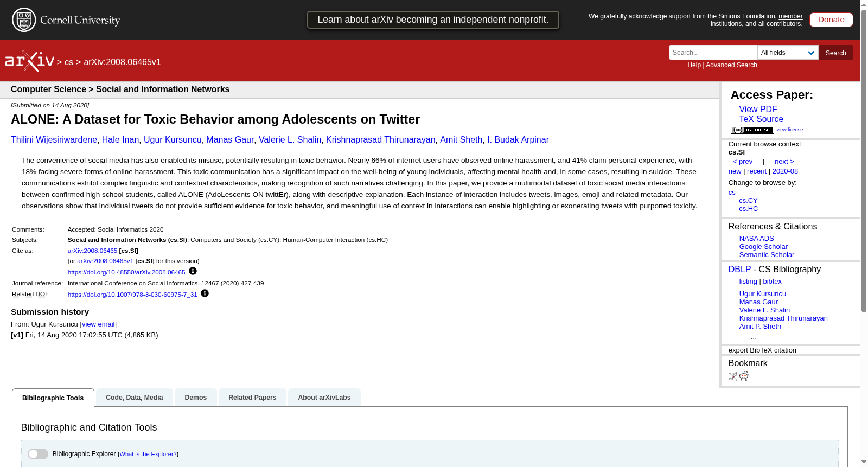Open author Amit Sheth's listing
Image resolution: width=868 pixels, height=467 pixels.
(461, 140)
